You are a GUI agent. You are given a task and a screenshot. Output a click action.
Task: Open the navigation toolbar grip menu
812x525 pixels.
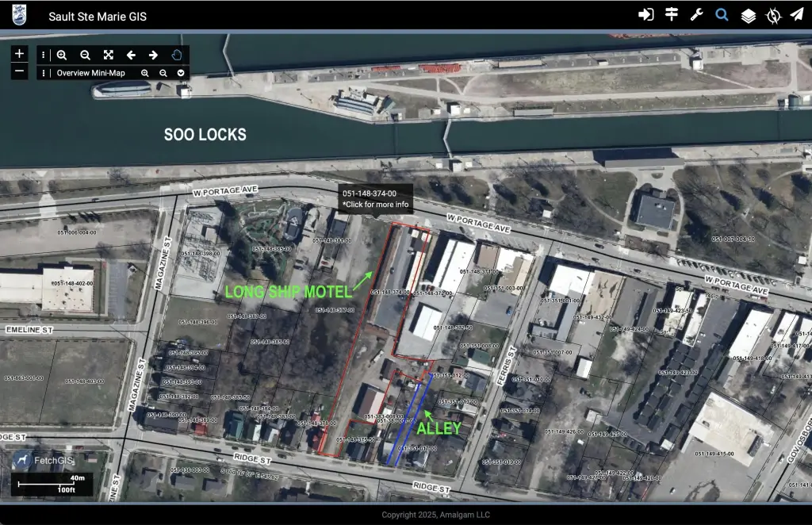click(44, 55)
